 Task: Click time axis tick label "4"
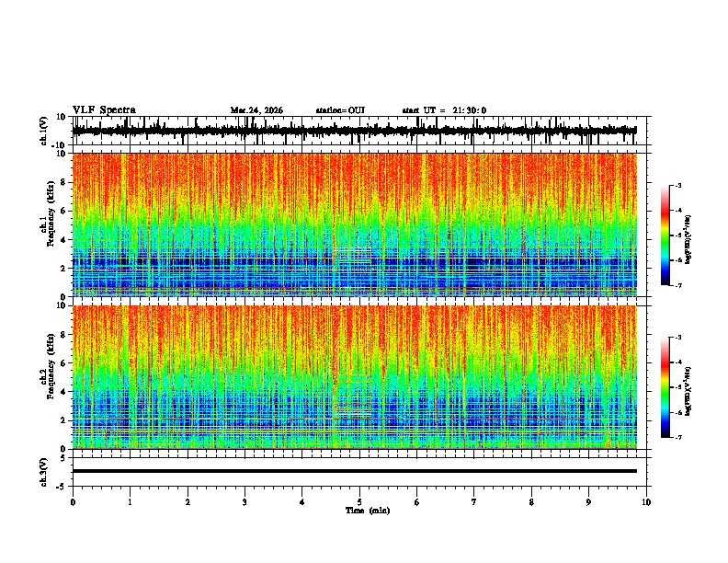pyautogui.click(x=301, y=502)
